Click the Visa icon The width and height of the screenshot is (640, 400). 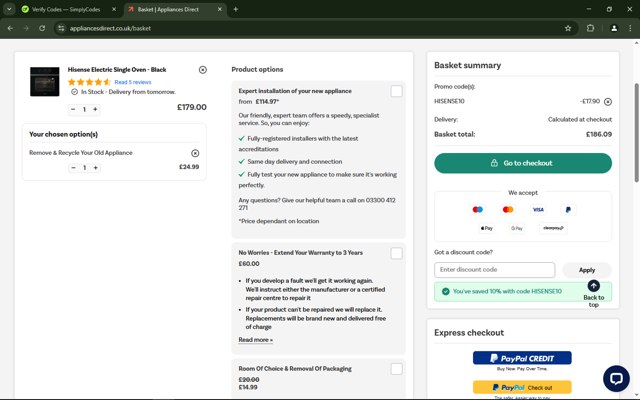point(538,209)
